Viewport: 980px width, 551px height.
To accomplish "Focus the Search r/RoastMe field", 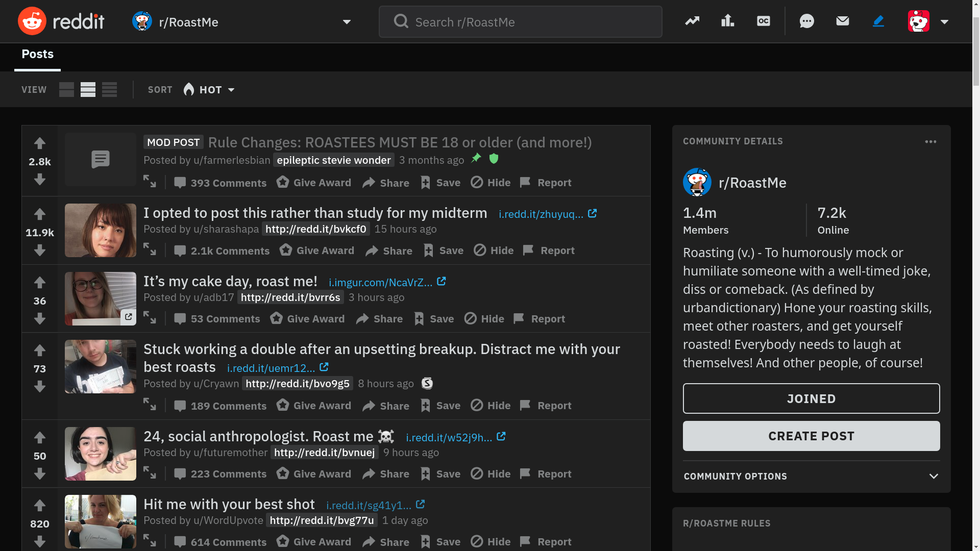I will [x=520, y=21].
